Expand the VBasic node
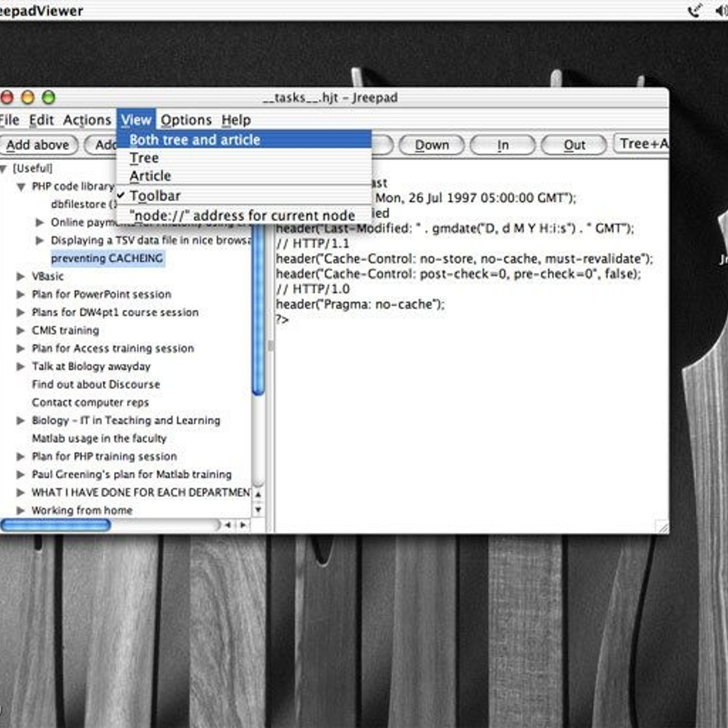Screen dimensions: 728x728 coord(21,276)
